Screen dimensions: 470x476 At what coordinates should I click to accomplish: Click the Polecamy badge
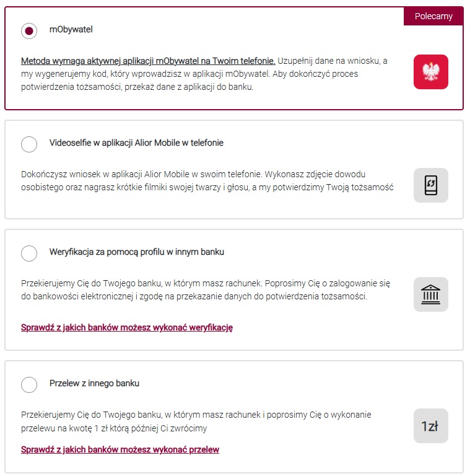coord(433,16)
